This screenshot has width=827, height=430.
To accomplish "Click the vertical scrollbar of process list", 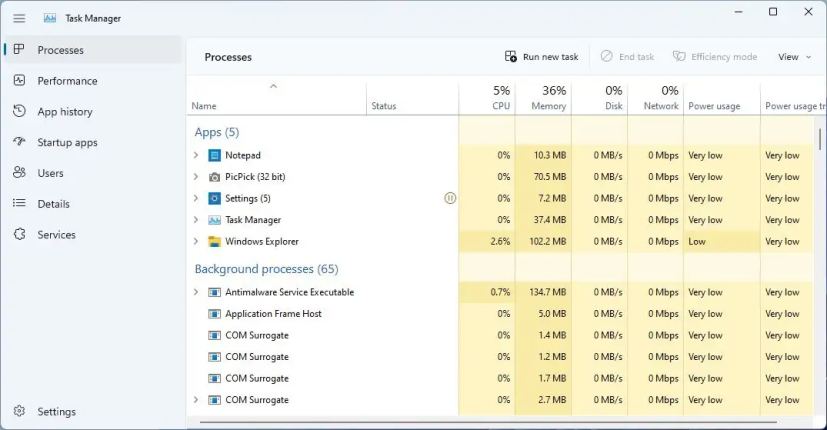I will point(821,140).
